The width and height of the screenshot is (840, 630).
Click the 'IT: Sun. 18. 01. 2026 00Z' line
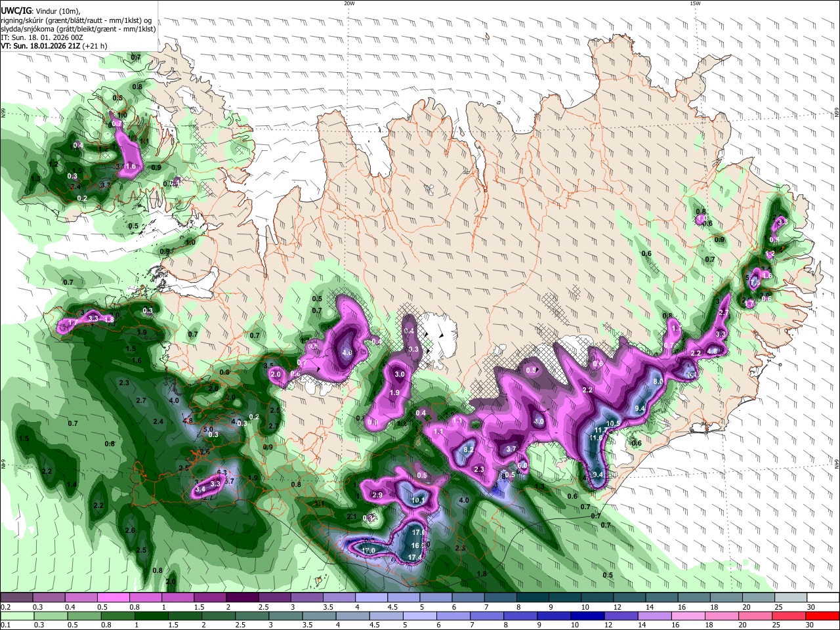[43, 37]
